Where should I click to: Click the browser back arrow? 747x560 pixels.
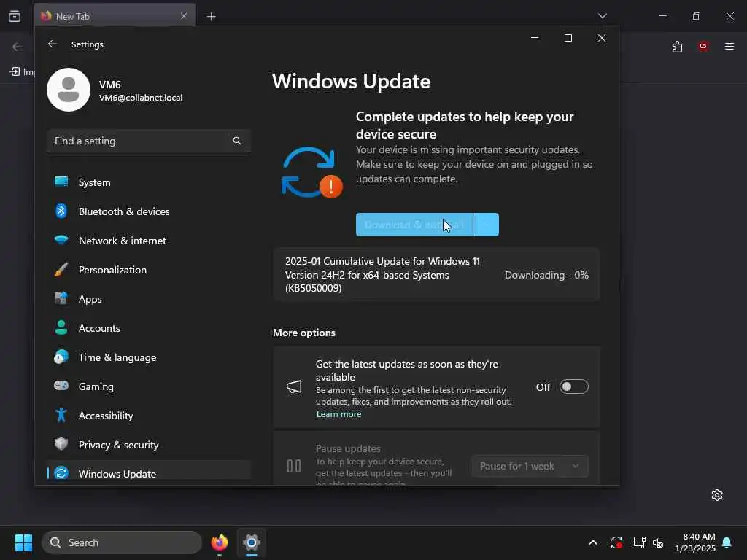tap(18, 47)
